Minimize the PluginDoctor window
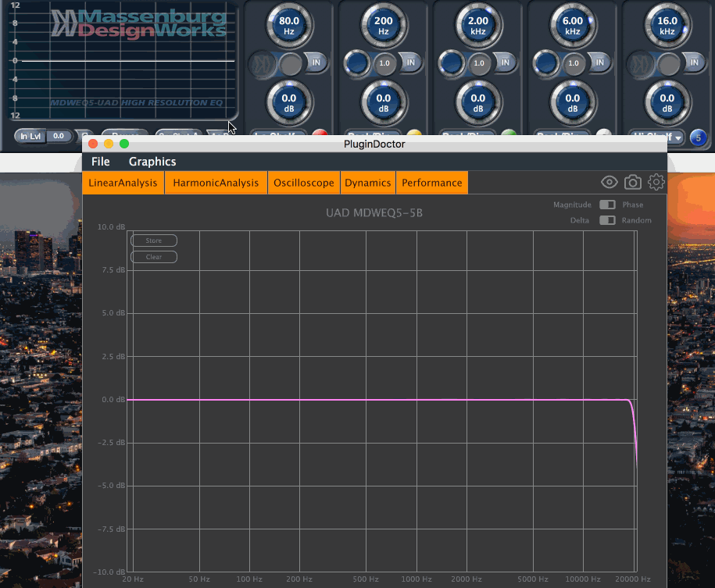This screenshot has height=588, width=715. coord(109,144)
